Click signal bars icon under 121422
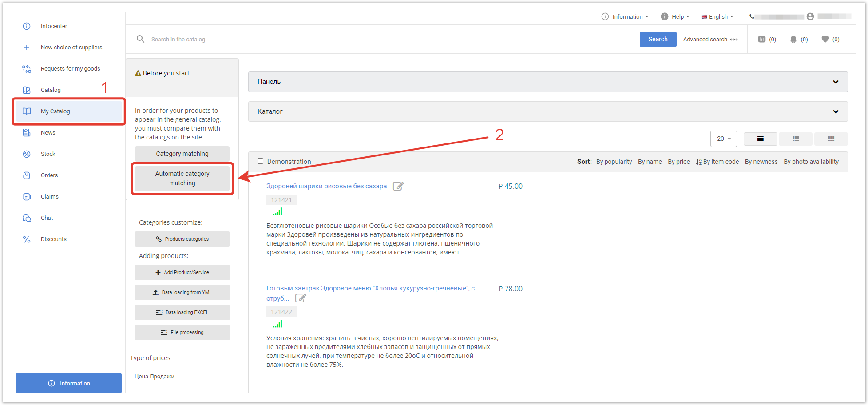Image resolution: width=868 pixels, height=405 pixels. (x=277, y=324)
